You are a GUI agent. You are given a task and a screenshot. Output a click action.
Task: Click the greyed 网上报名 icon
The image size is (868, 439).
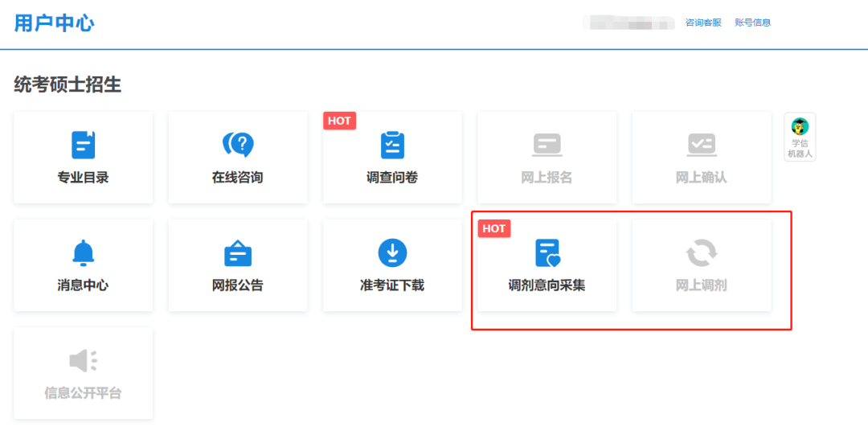coord(547,145)
